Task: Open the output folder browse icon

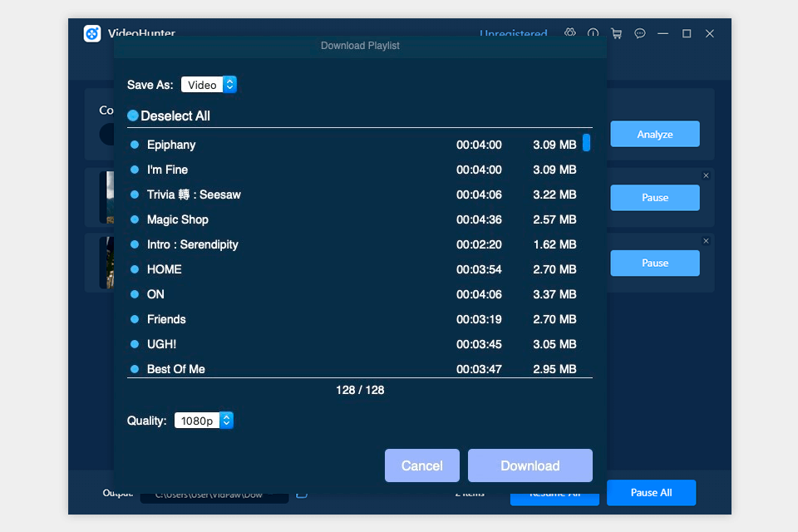Action: (x=301, y=492)
